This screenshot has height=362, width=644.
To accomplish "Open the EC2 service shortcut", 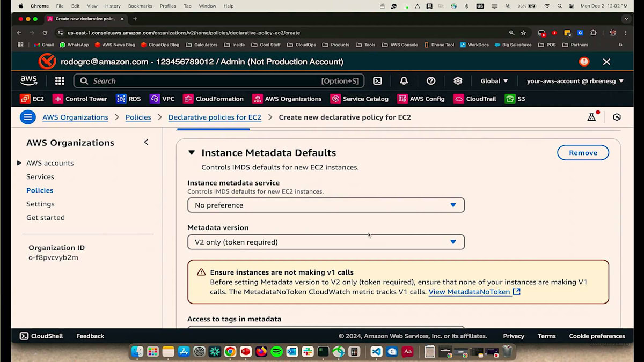I will click(32, 99).
